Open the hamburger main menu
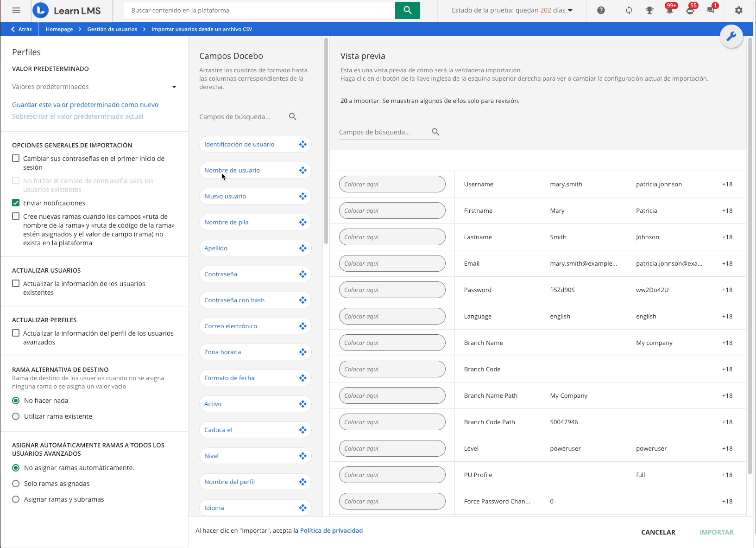This screenshot has width=756, height=548. [16, 10]
